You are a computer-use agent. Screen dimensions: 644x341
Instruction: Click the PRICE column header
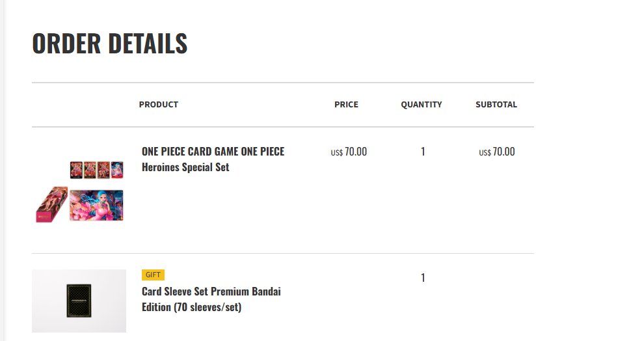346,104
